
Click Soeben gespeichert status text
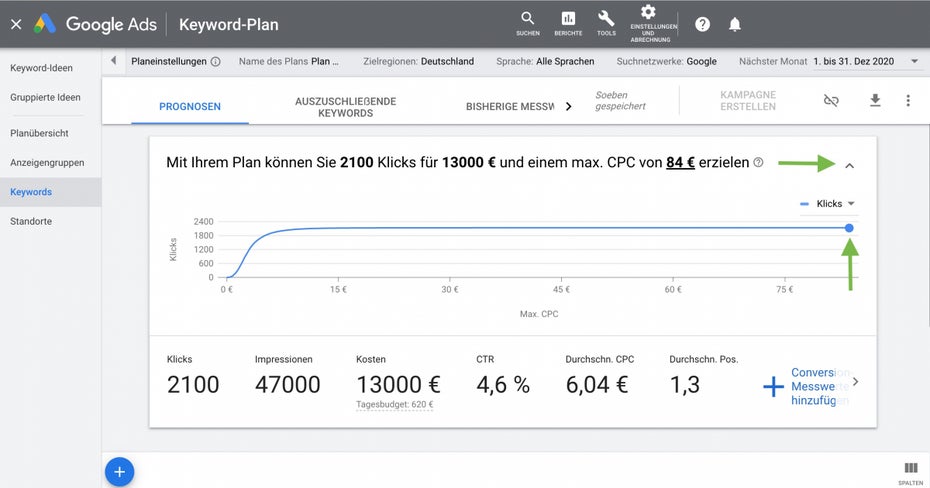tap(620, 101)
